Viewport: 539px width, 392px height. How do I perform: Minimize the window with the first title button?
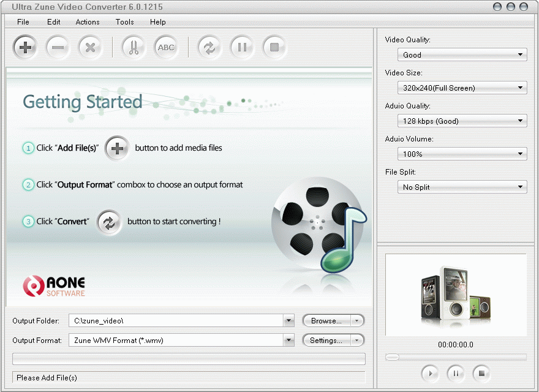click(497, 7)
